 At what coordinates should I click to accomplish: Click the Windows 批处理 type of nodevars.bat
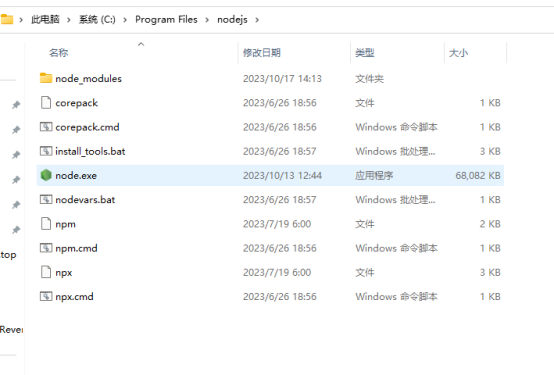pyautogui.click(x=395, y=200)
